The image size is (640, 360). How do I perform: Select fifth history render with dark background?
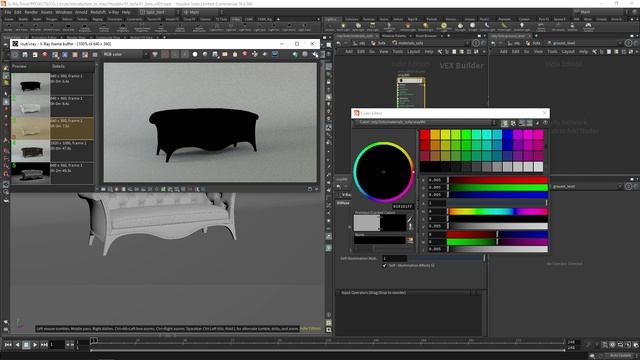(x=31, y=173)
